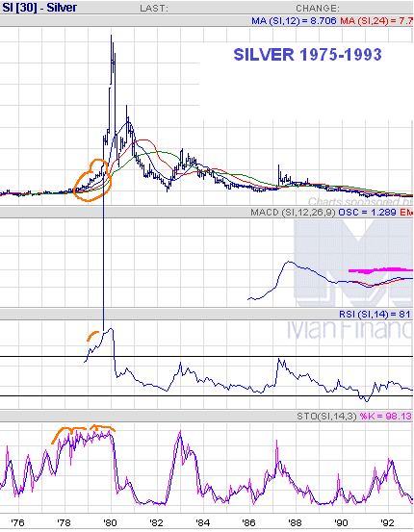Viewport: 414px width, 532px height.
Task: Select the MA (SI,12) = 8.706 legend label
Action: 294,21
